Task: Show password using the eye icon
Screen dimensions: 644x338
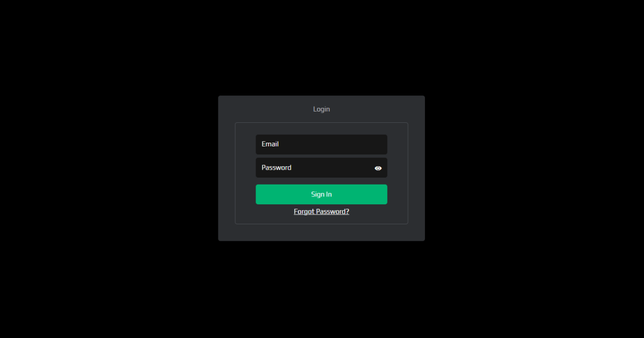Action: (378, 168)
